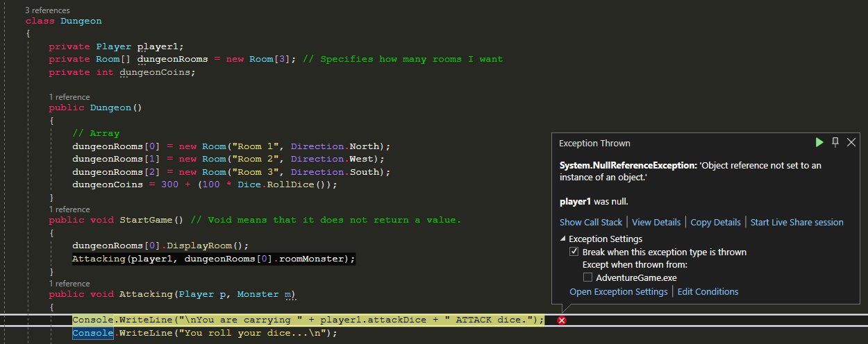The width and height of the screenshot is (868, 344).
Task: Click the '// Array' comment
Action: 96,133
